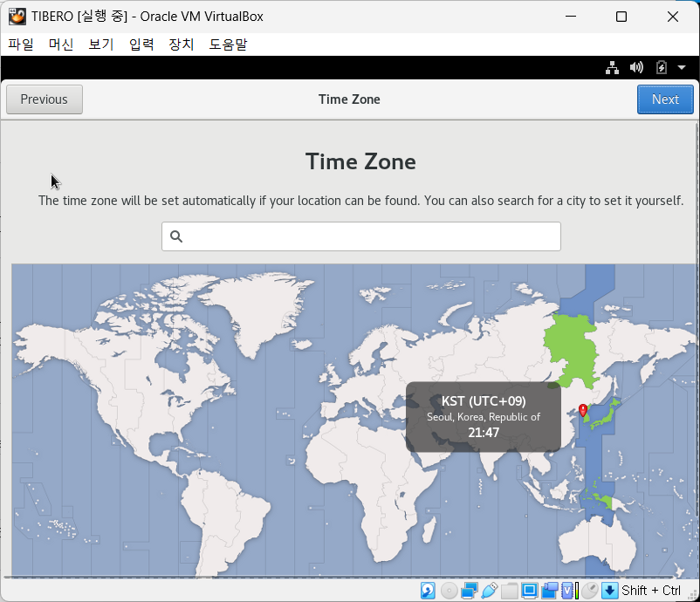Click the red Seoul location pin
The width and height of the screenshot is (700, 602).
coord(582,410)
